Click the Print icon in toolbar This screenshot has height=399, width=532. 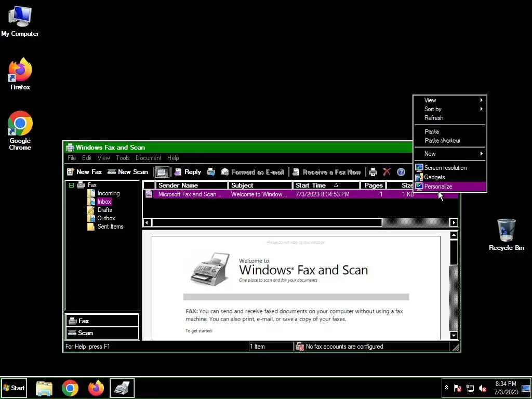tap(373, 172)
